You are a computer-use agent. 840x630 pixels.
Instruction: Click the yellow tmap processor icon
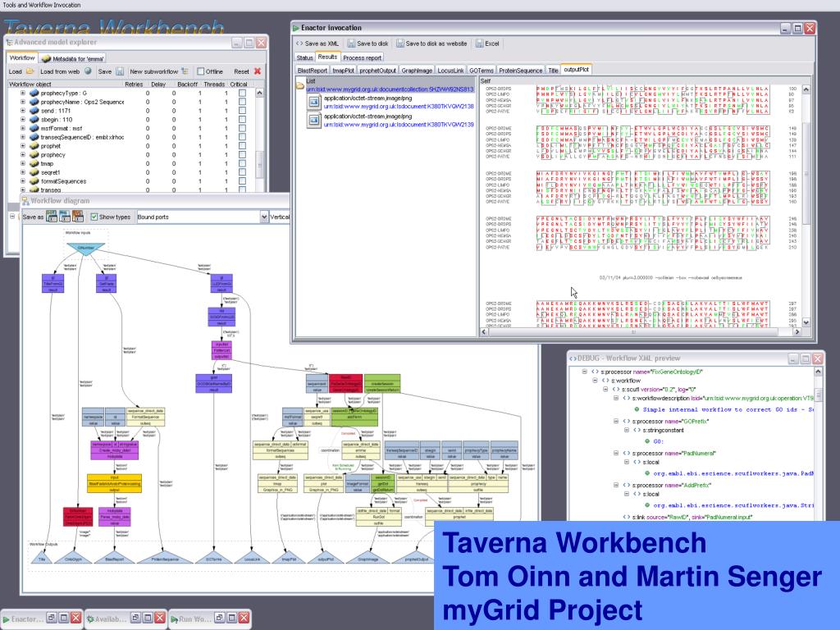pyautogui.click(x=34, y=163)
